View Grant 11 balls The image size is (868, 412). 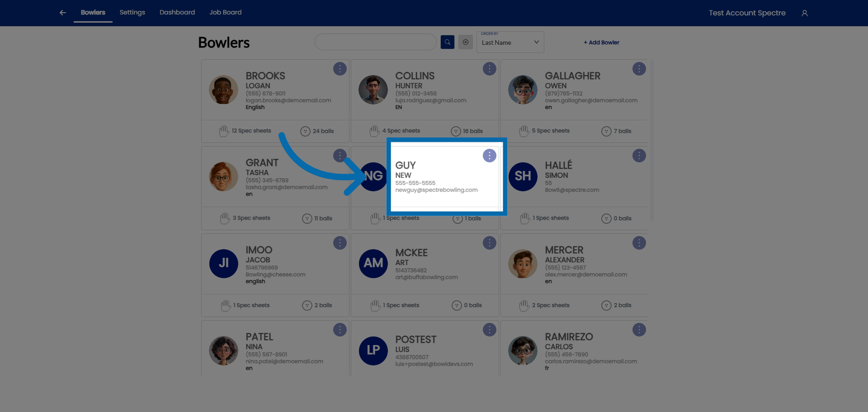[x=317, y=218]
